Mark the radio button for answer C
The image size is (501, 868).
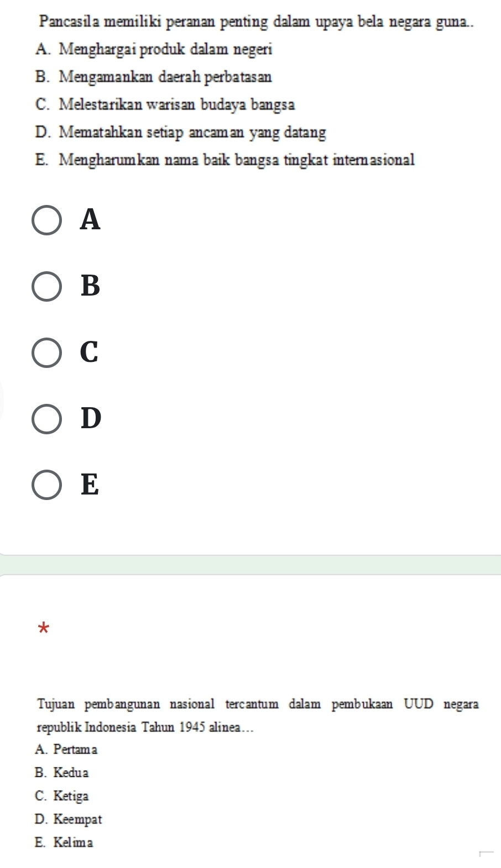click(47, 353)
